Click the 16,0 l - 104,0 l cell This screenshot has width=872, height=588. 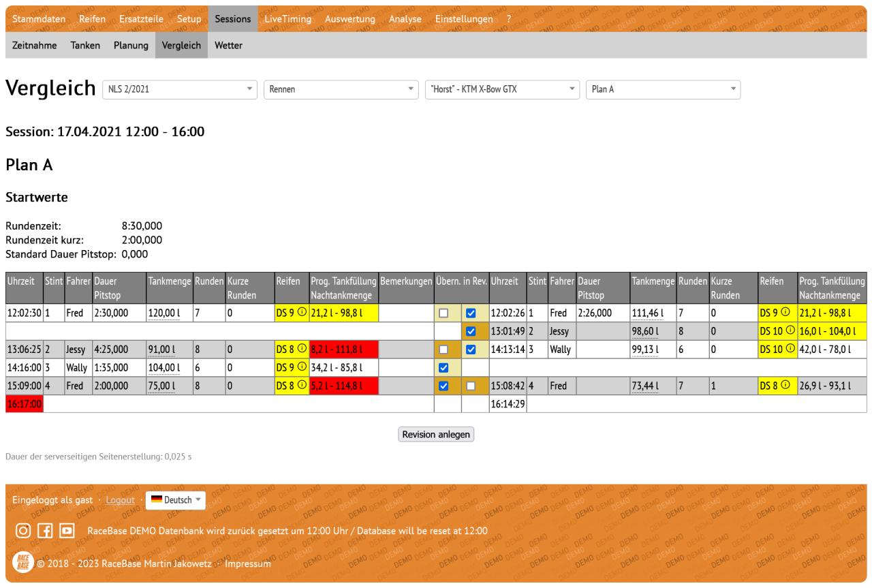tap(832, 331)
